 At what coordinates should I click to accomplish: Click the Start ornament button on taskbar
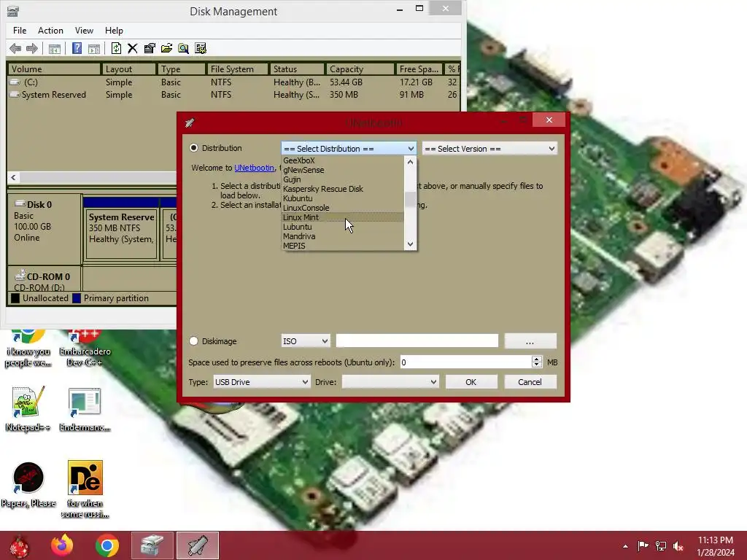(19, 545)
